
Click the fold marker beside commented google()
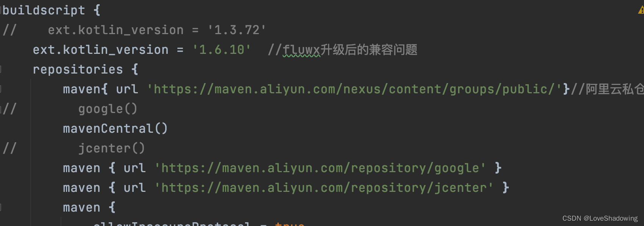pos(1,109)
